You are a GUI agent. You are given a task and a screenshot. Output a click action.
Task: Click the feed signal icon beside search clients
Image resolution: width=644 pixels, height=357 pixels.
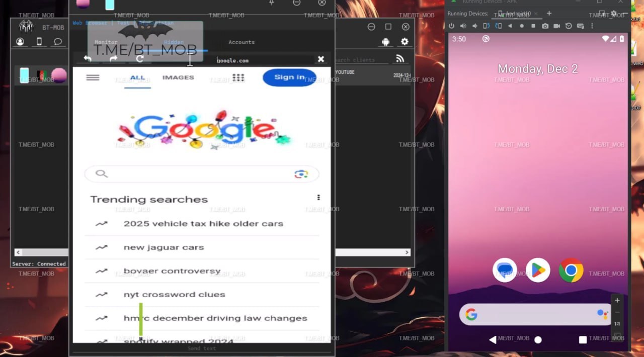coord(400,59)
